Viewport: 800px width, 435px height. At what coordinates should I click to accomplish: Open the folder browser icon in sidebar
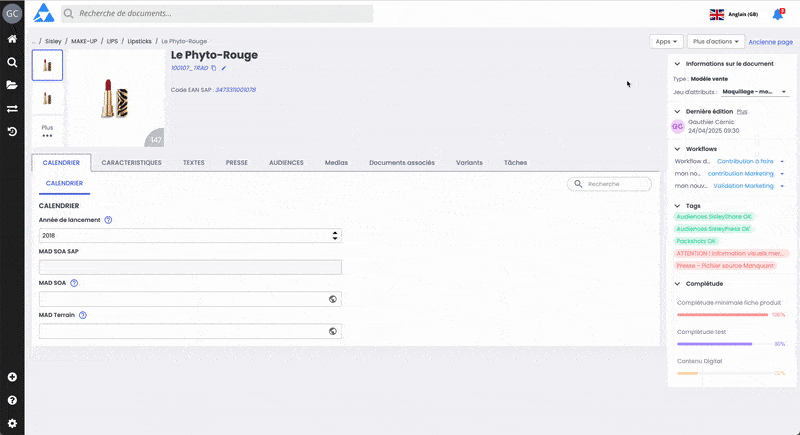click(12, 85)
